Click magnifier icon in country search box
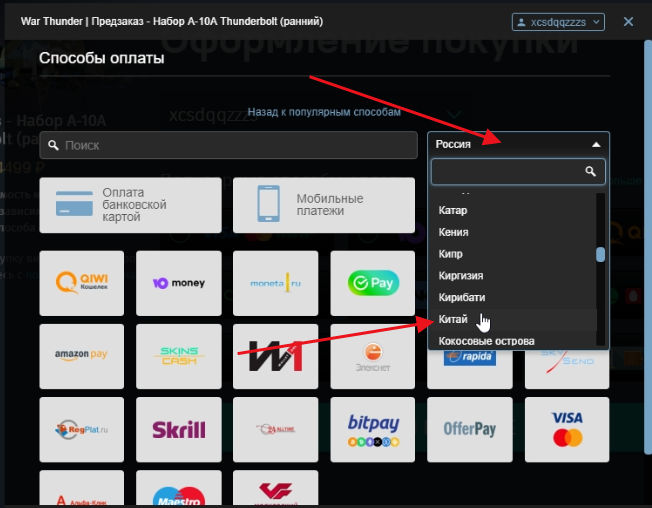This screenshot has width=652, height=508. click(x=590, y=171)
